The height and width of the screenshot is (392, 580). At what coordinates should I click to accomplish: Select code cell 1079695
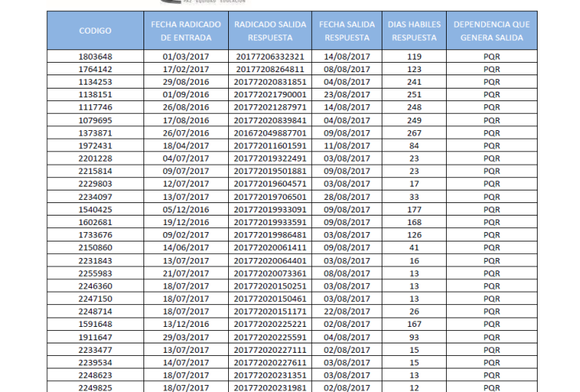point(95,120)
